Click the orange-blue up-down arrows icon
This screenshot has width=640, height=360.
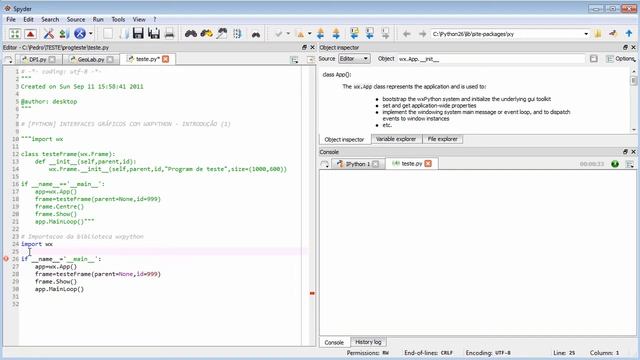pos(320,34)
